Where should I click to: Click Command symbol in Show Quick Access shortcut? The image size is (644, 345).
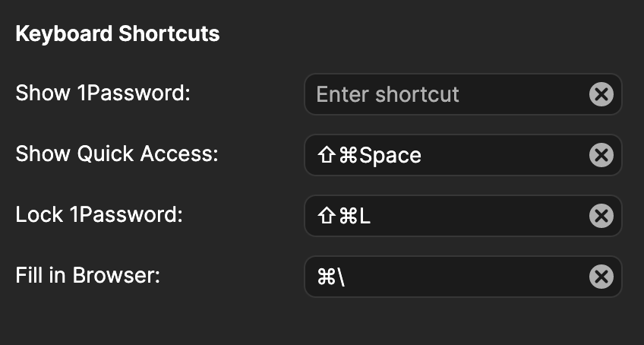[x=348, y=156]
